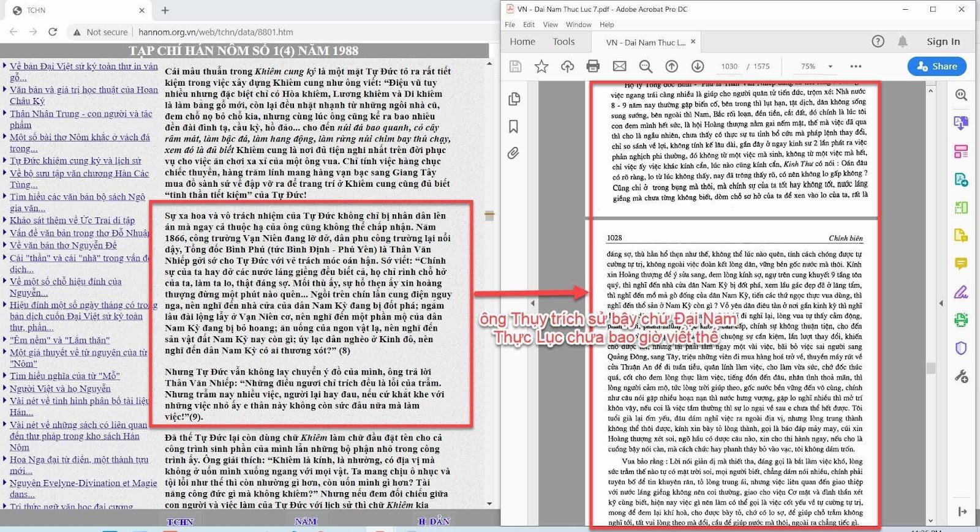Open page thumbnails panel in Acrobat

click(x=514, y=99)
